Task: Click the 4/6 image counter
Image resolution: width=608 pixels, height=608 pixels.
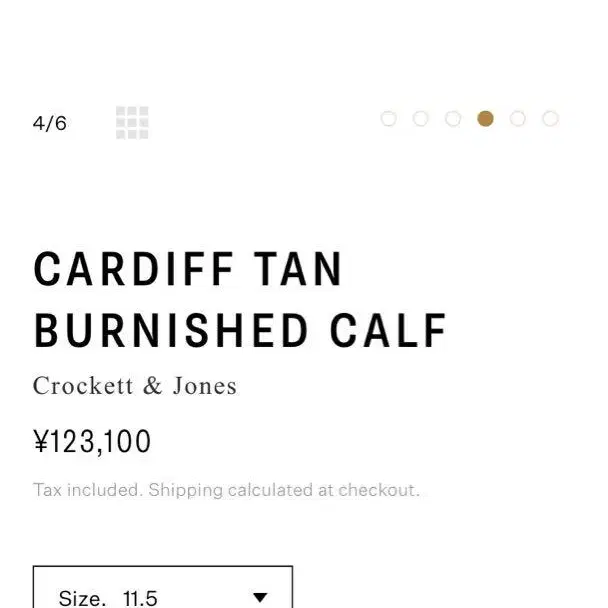Action: 50,123
